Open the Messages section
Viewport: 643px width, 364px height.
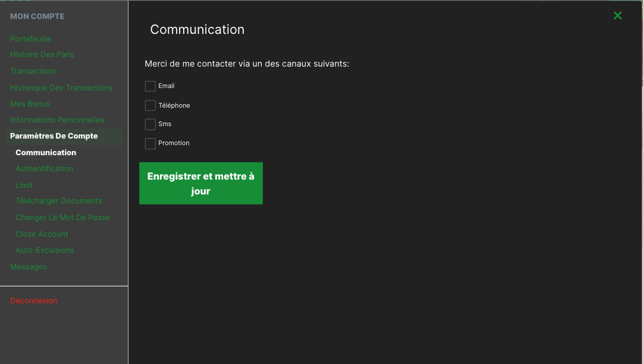(x=29, y=267)
